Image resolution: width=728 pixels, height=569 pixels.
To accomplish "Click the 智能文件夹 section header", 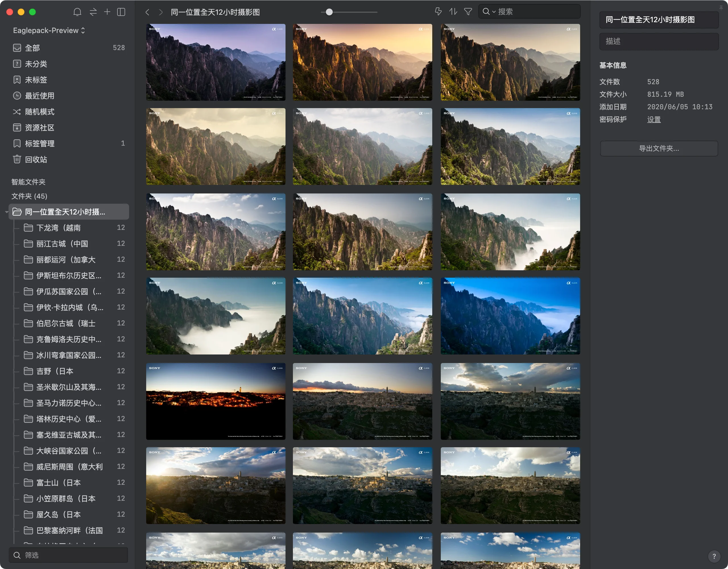I will coord(28,182).
